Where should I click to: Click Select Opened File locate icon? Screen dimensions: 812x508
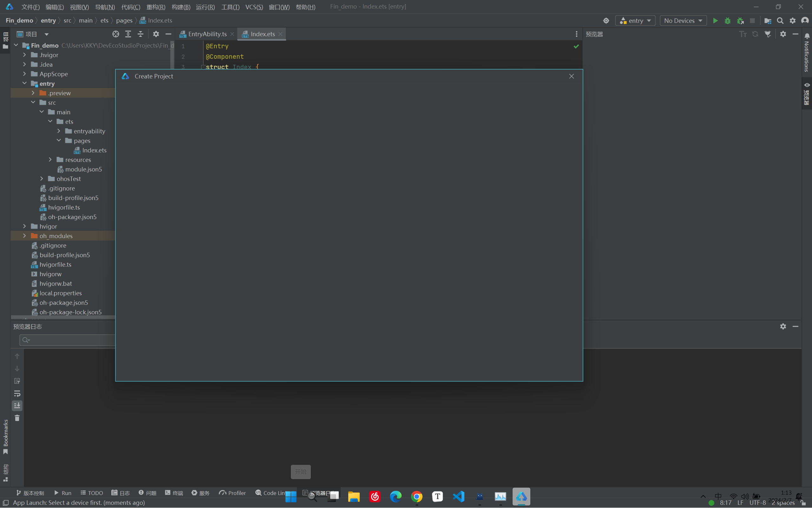[x=116, y=34]
